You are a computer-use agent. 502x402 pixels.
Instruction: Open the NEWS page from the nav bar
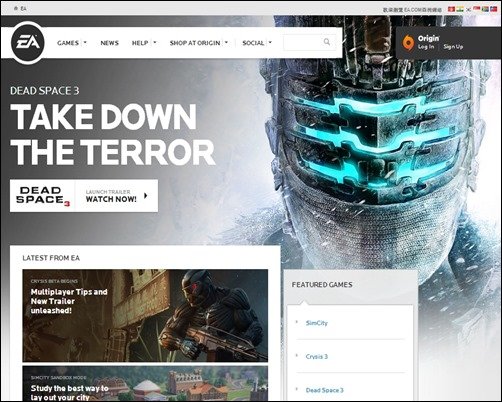point(110,43)
